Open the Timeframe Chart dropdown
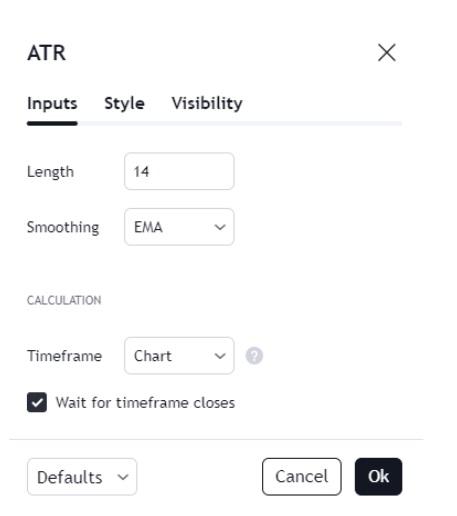Image resolution: width=457 pixels, height=516 pixels. [179, 356]
